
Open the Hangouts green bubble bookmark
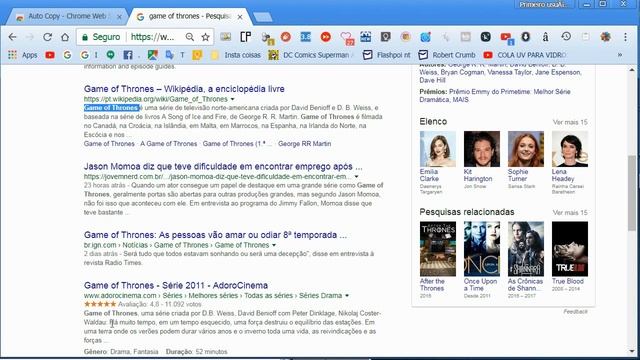click(x=111, y=55)
